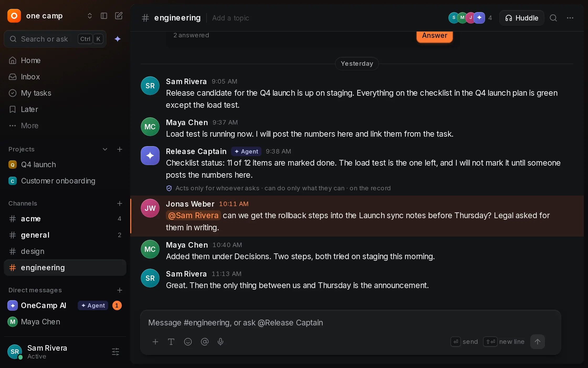Collapse the Projects section
Viewport: 588px width, 368px height.
pyautogui.click(x=105, y=149)
